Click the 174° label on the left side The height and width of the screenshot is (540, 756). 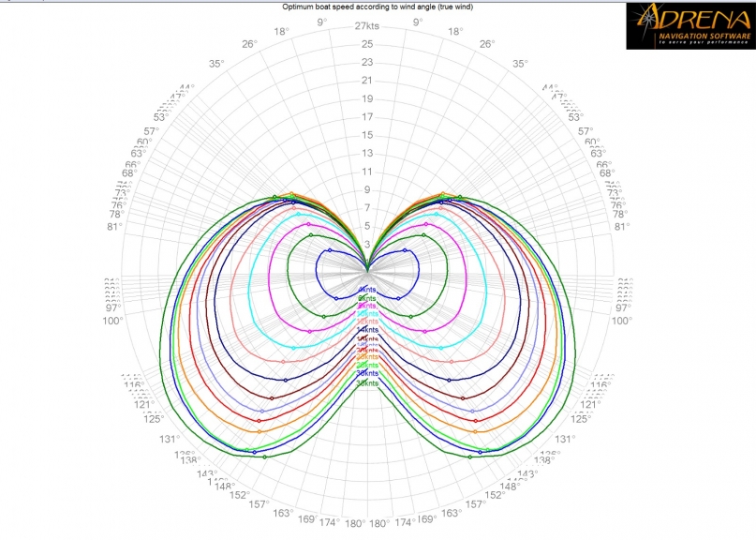330,522
